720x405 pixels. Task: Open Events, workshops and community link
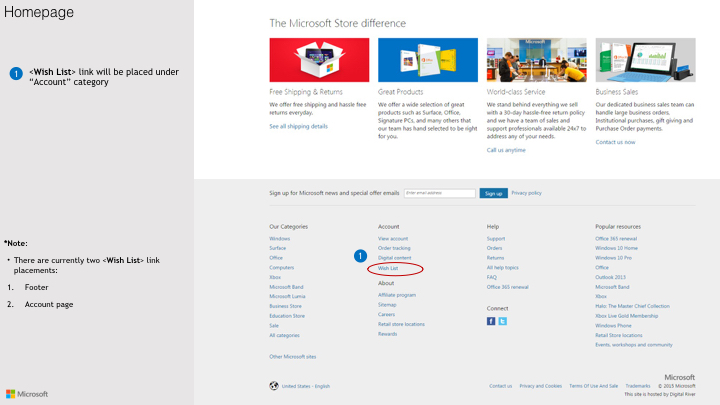tap(634, 345)
